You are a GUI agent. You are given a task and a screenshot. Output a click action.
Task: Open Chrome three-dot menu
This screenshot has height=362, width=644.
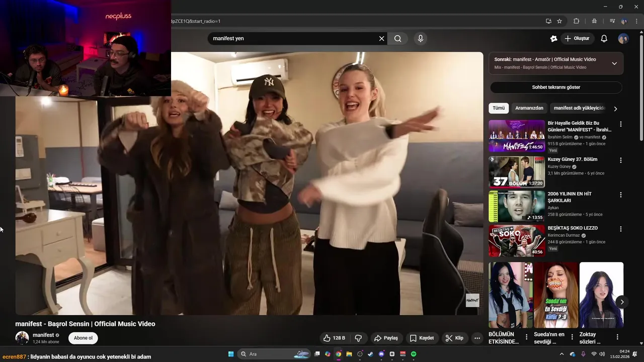click(636, 21)
